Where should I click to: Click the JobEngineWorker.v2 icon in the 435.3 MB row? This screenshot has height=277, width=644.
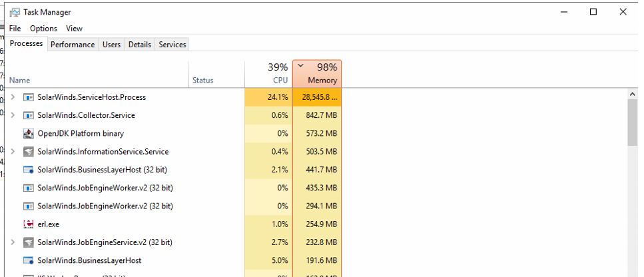29,188
